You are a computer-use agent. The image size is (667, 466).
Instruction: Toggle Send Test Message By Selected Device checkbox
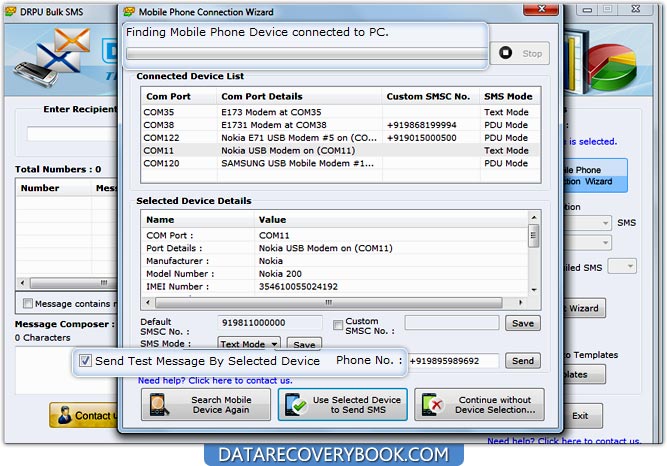click(85, 361)
